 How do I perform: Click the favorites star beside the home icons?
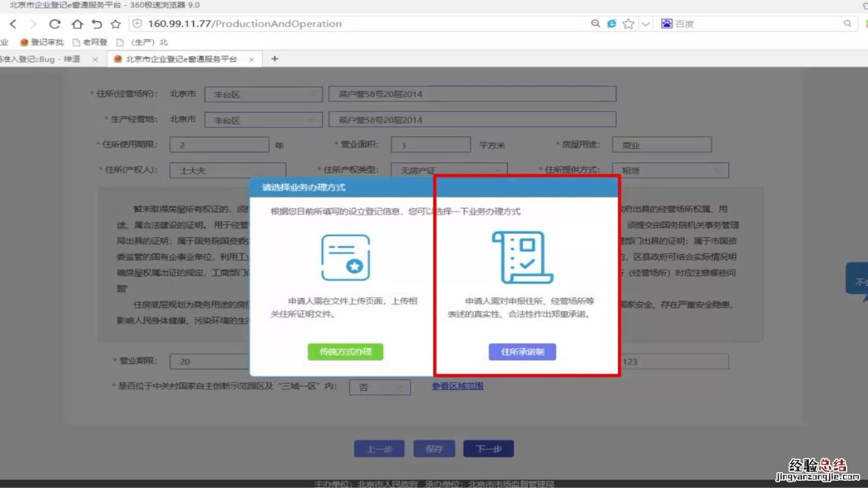click(115, 24)
